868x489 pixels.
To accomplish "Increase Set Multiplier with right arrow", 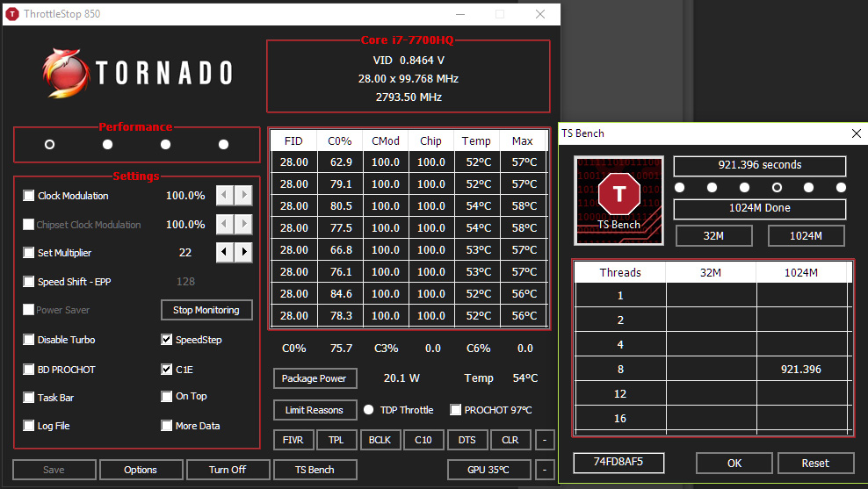I will click(x=243, y=252).
